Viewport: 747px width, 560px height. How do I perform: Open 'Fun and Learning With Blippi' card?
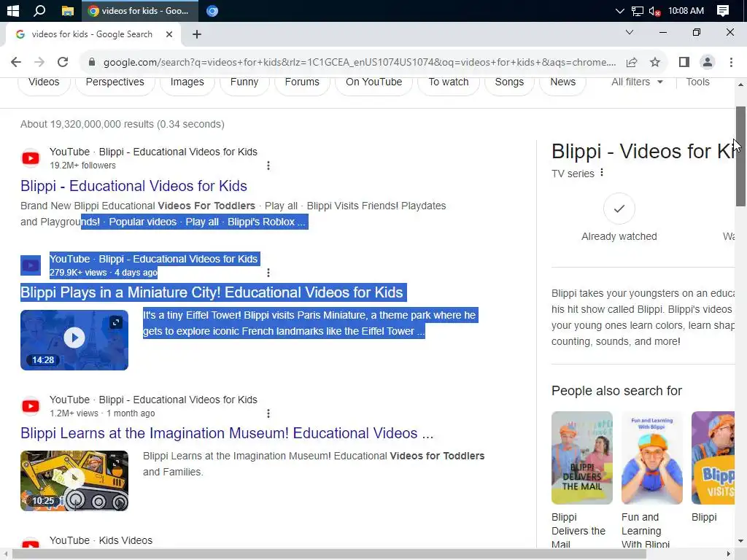(x=651, y=478)
